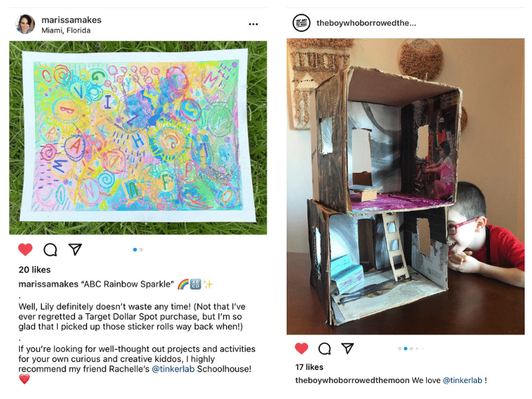532x399 pixels.
Task: View who liked via 20 likes
Action: [x=35, y=270]
